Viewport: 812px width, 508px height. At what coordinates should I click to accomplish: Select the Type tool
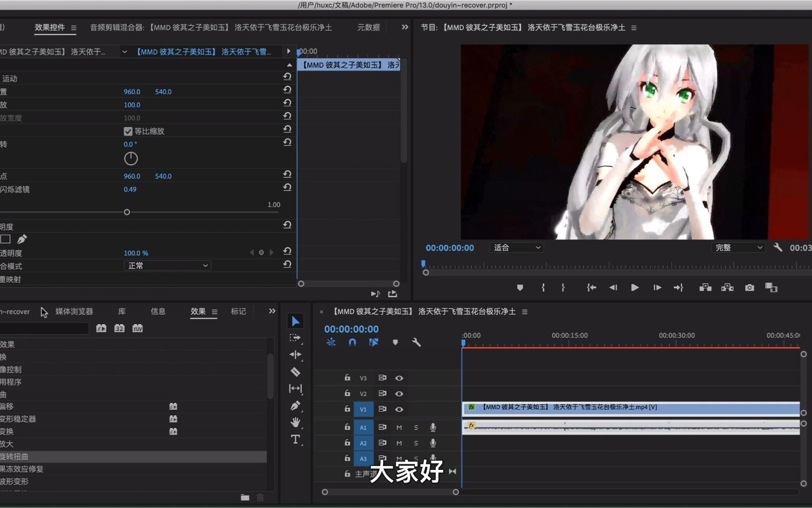click(x=296, y=439)
